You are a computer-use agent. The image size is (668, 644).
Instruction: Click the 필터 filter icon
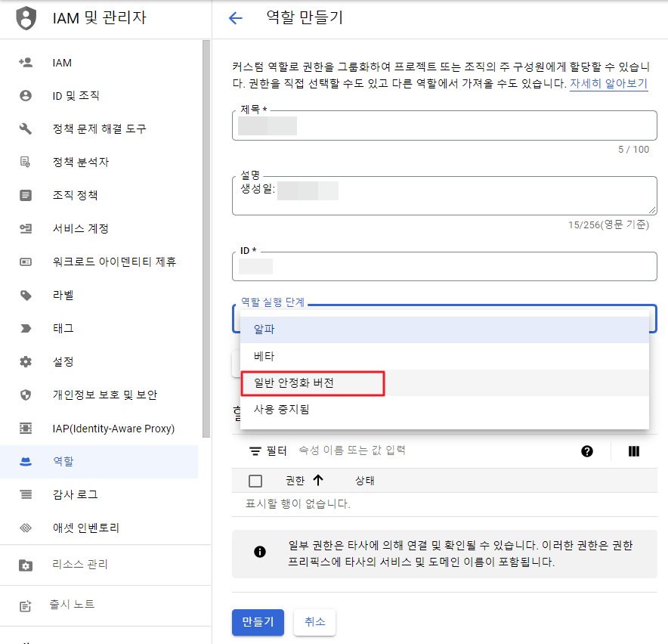(255, 451)
